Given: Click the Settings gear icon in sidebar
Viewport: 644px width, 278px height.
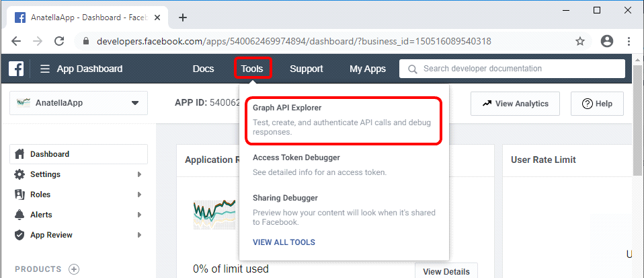Looking at the screenshot, I should click(19, 174).
